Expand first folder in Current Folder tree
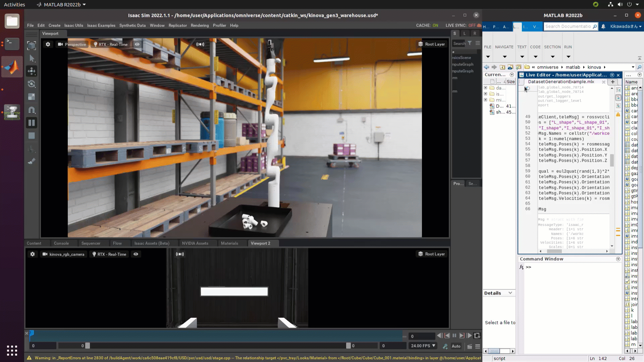 pos(485,88)
